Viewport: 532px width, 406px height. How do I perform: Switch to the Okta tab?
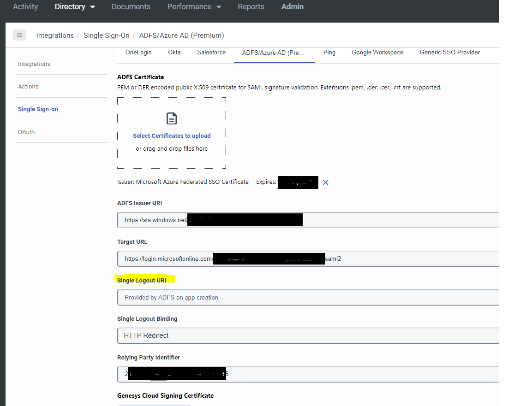174,53
